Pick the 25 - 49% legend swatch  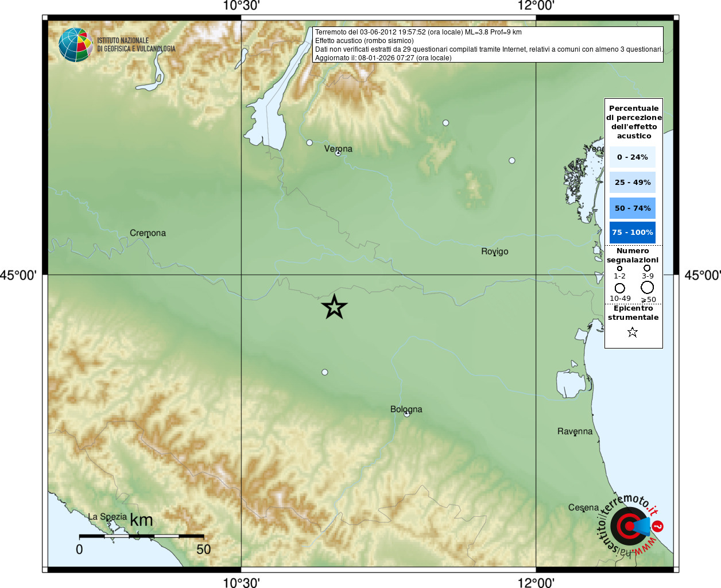(632, 183)
